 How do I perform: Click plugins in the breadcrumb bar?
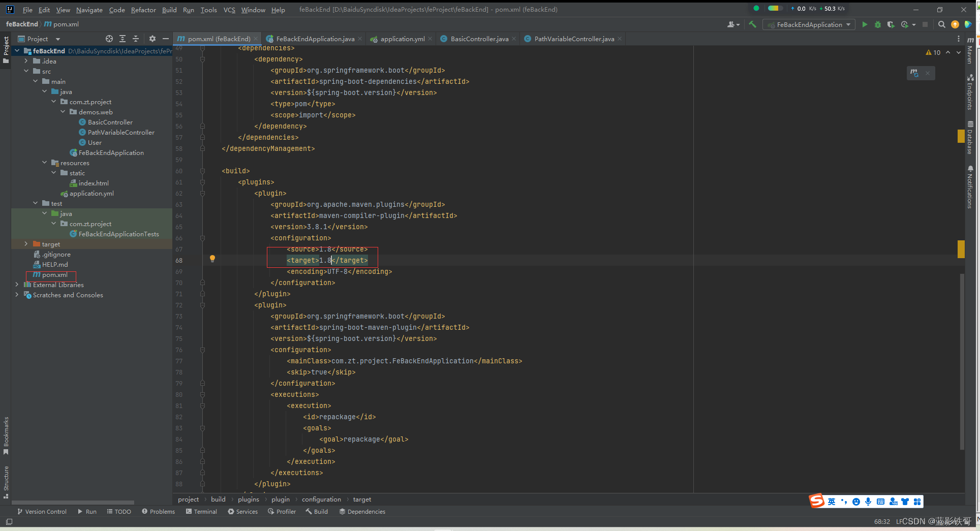click(249, 499)
